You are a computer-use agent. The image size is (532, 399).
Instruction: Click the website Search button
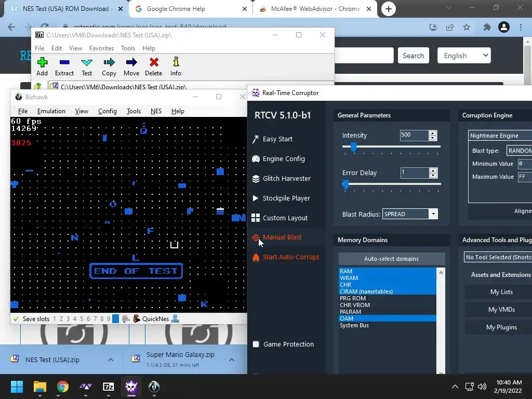pos(413,55)
